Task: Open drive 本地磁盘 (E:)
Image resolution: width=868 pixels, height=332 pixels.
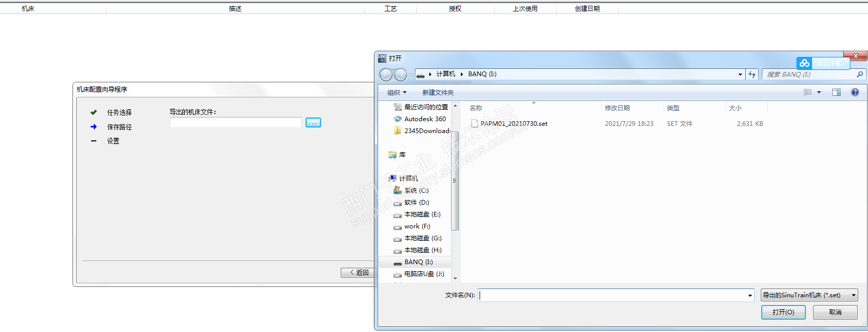Action: point(417,214)
